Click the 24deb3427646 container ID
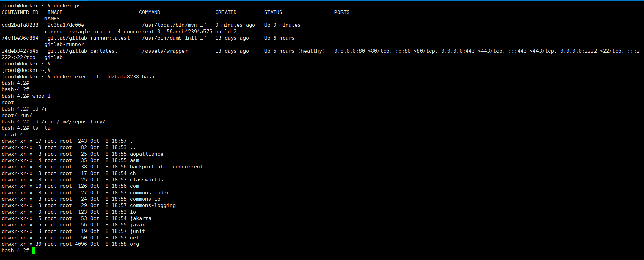Viewport: 644px width, 260px height. [x=20, y=51]
